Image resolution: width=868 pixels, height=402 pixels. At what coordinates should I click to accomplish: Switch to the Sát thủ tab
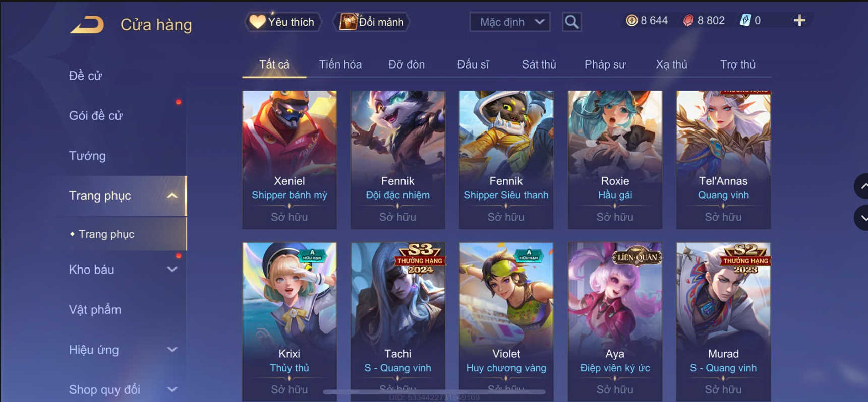point(539,64)
